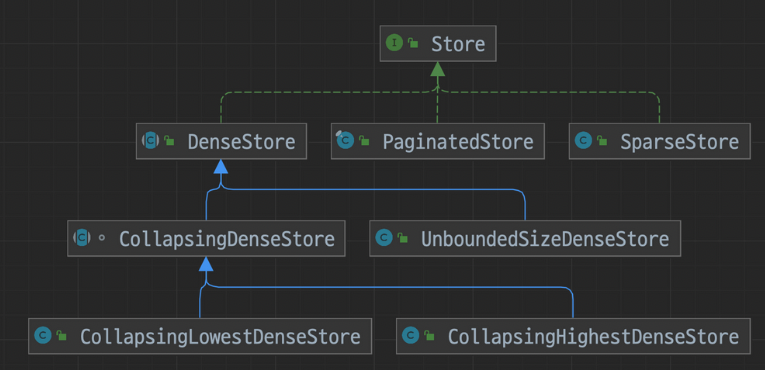Click the lock icon on CollapsingHighestDenseStore
This screenshot has width=765, height=370.
pos(429,336)
